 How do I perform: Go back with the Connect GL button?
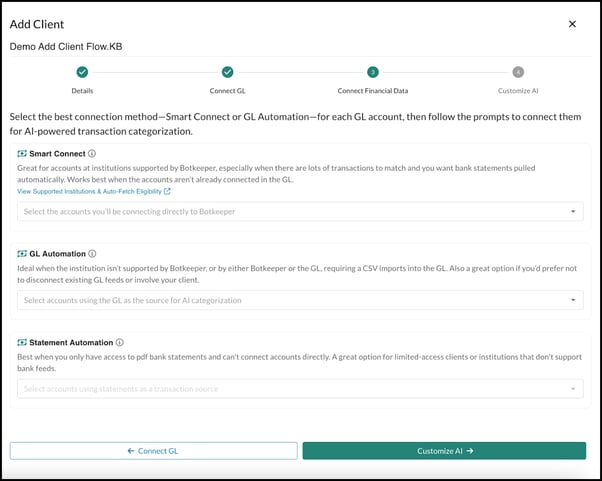153,451
